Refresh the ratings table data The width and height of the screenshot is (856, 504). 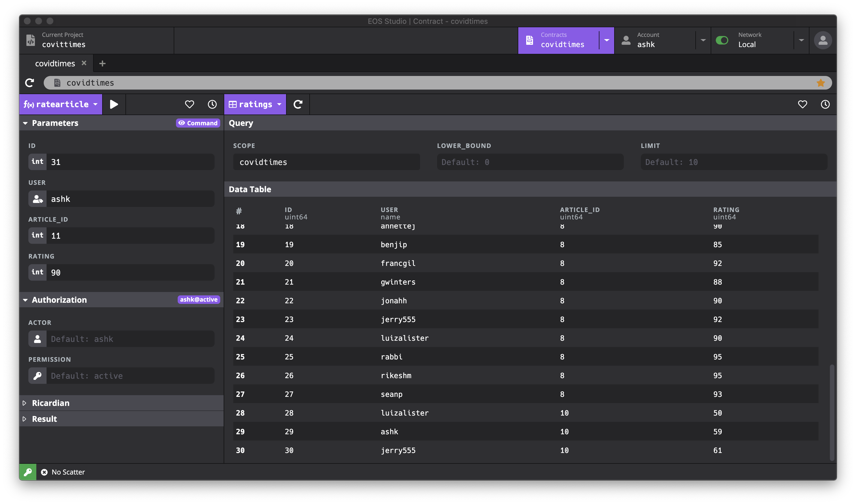coord(298,104)
